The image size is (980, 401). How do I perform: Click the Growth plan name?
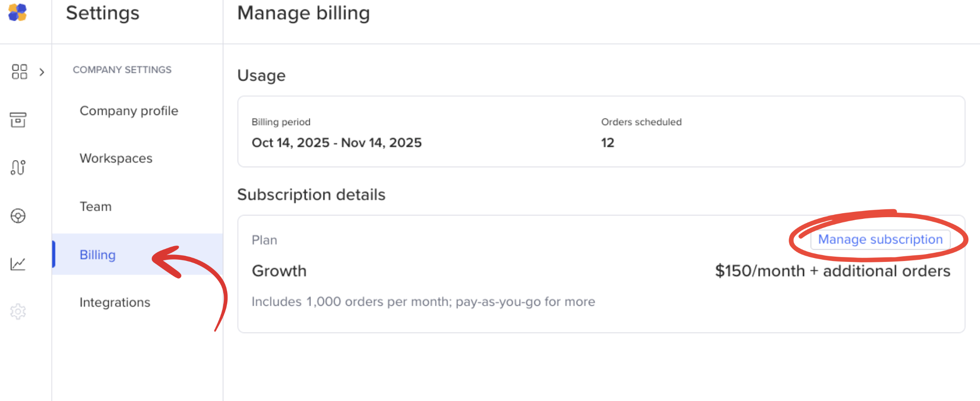point(279,271)
